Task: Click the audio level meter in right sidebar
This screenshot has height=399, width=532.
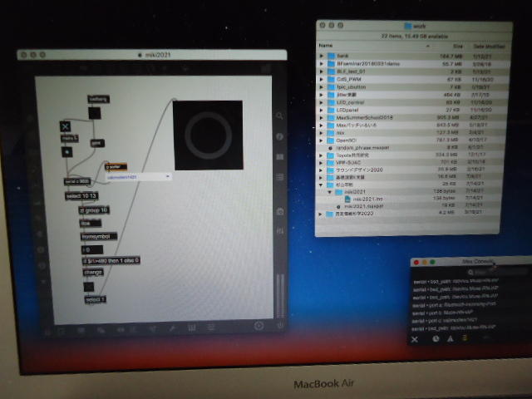Action: click(280, 295)
